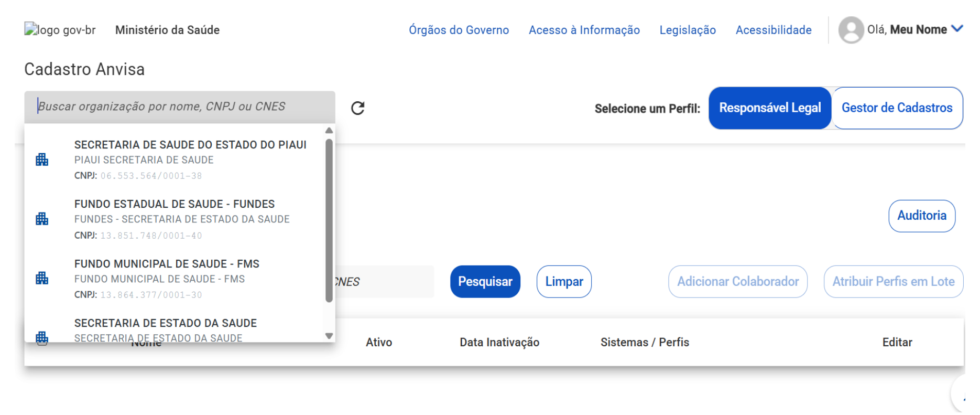Image resolution: width=980 pixels, height=415 pixels.
Task: Open Acessibilidade link
Action: click(774, 30)
